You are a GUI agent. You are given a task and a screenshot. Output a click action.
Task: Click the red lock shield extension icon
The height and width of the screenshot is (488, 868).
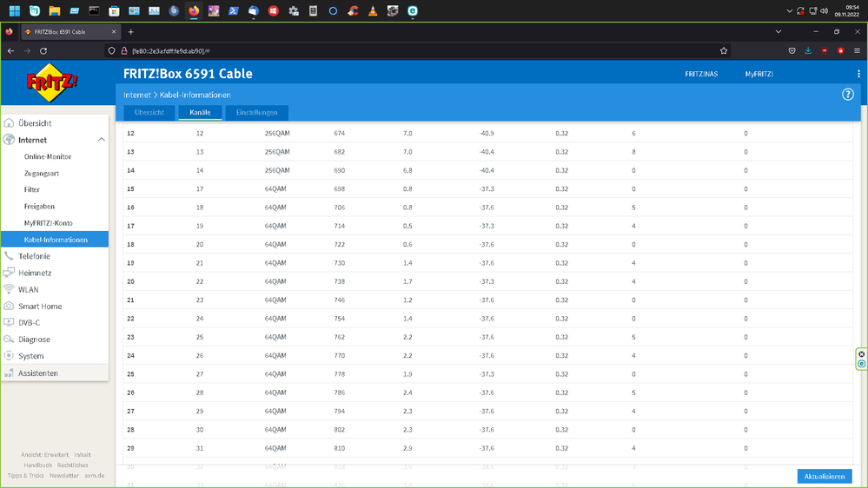(841, 51)
